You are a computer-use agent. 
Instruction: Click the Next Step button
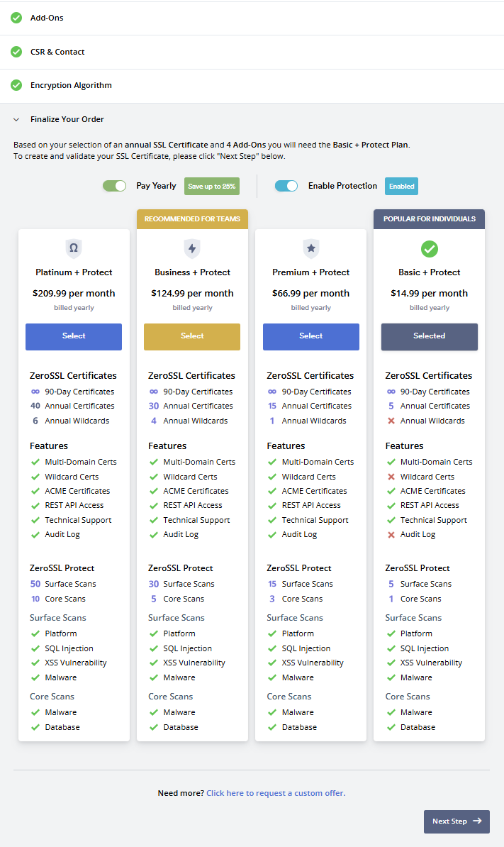point(456,821)
